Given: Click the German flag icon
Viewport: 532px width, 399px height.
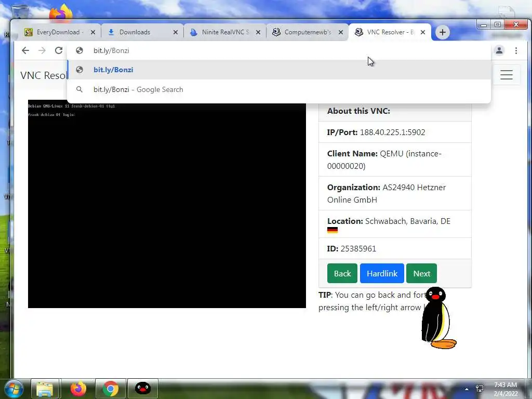Looking at the screenshot, I should click(x=332, y=230).
